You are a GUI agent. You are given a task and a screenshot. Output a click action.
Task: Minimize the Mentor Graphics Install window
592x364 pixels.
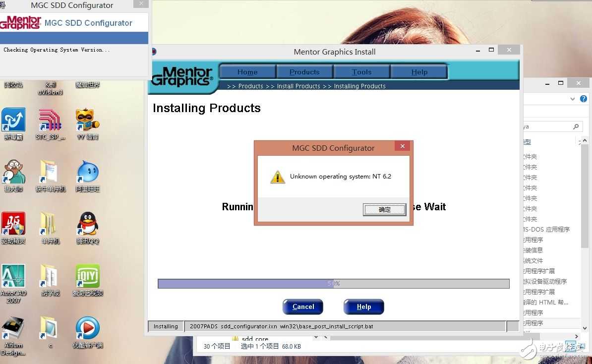coord(477,50)
